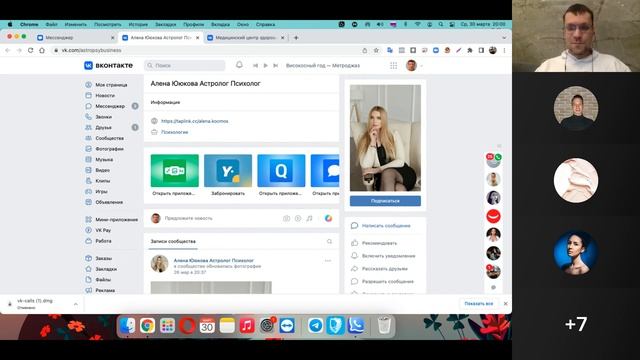Open Фотографии in left sidebar

coord(104,149)
